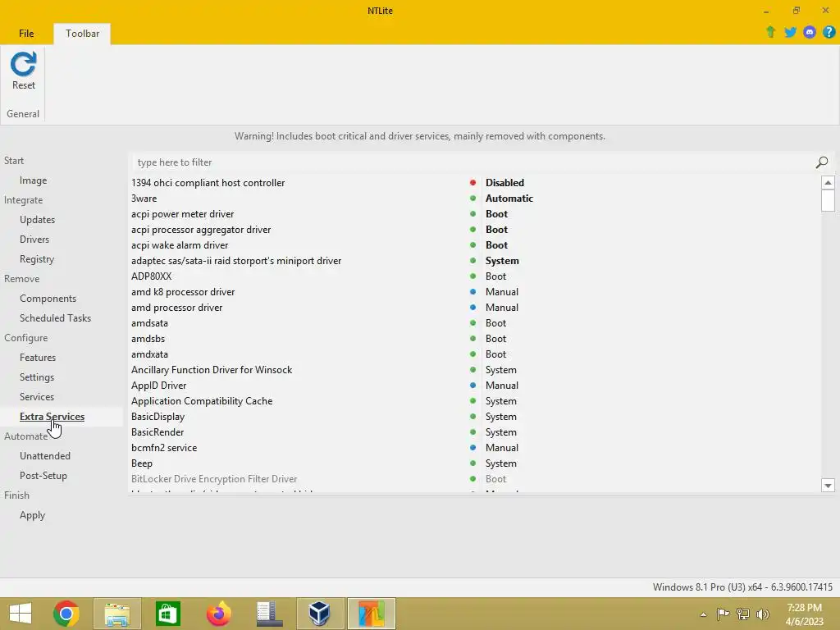
Task: Open the Registry page
Action: coord(37,259)
